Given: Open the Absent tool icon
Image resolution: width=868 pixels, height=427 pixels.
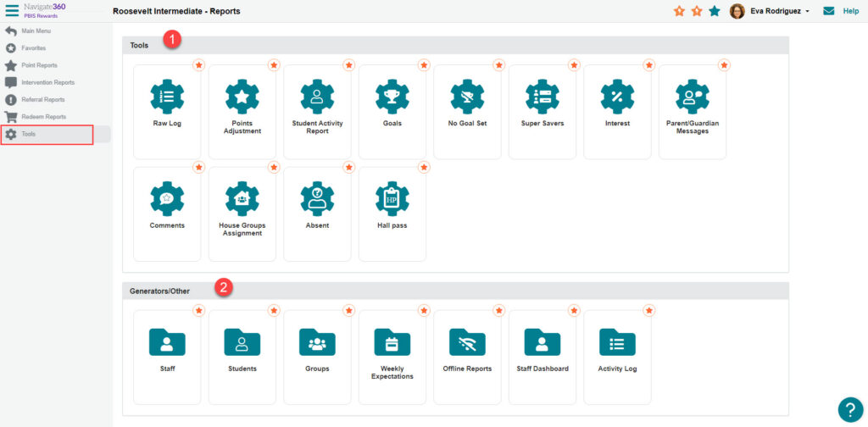Looking at the screenshot, I should point(317,198).
